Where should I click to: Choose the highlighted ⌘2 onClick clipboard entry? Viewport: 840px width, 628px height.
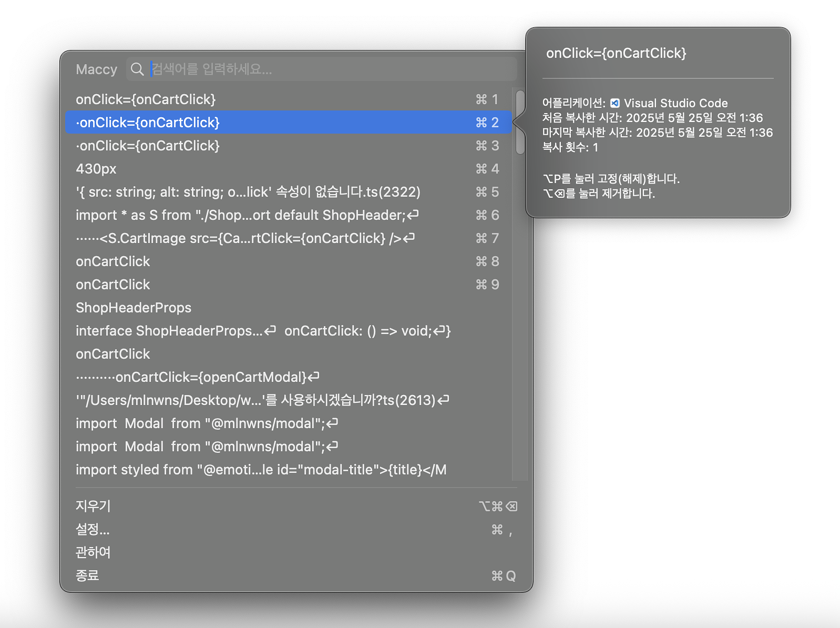tap(148, 123)
